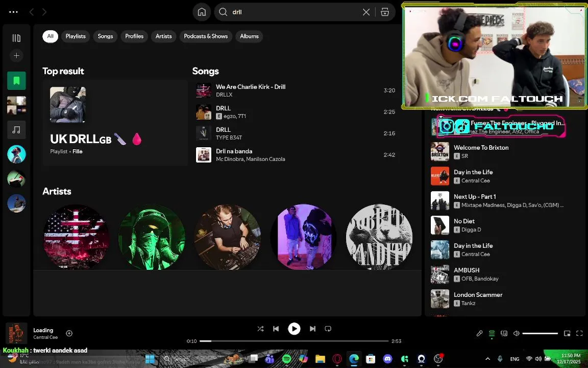588x368 pixels.
Task: Toggle shuffle playback
Action: pos(260,329)
